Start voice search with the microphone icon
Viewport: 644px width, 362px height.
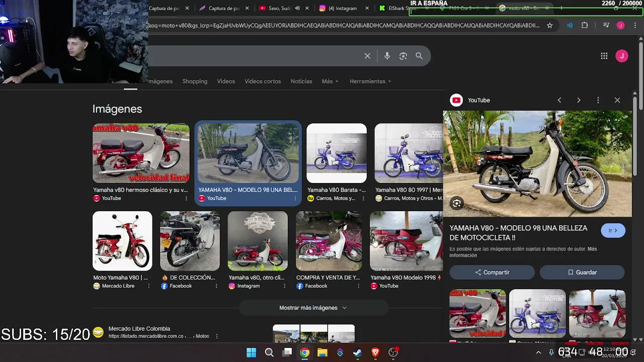click(387, 56)
